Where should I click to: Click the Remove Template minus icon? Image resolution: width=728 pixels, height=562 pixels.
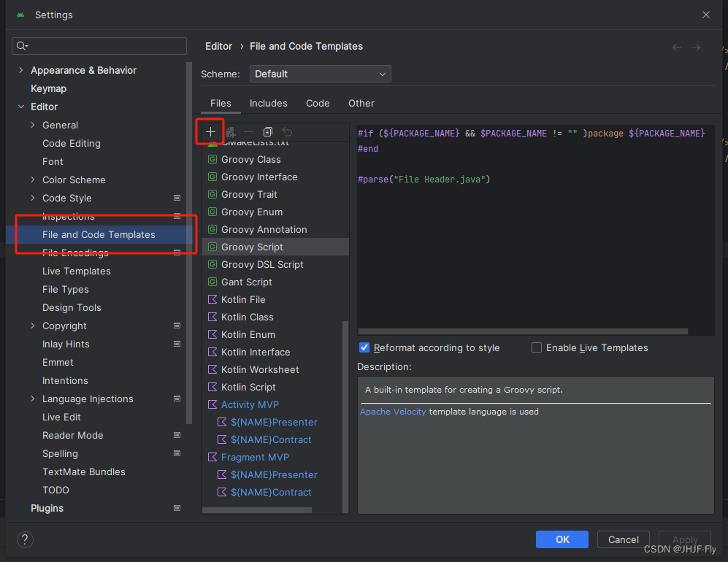coord(249,132)
